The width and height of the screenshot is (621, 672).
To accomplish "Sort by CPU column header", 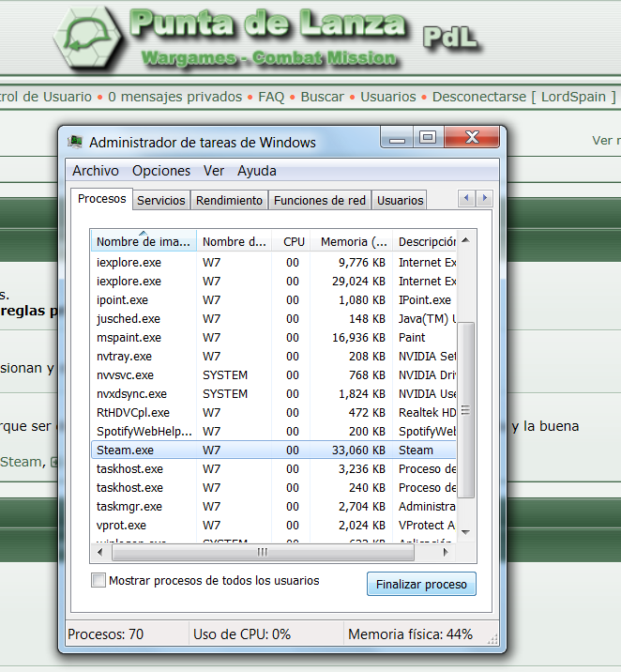I will (x=291, y=241).
